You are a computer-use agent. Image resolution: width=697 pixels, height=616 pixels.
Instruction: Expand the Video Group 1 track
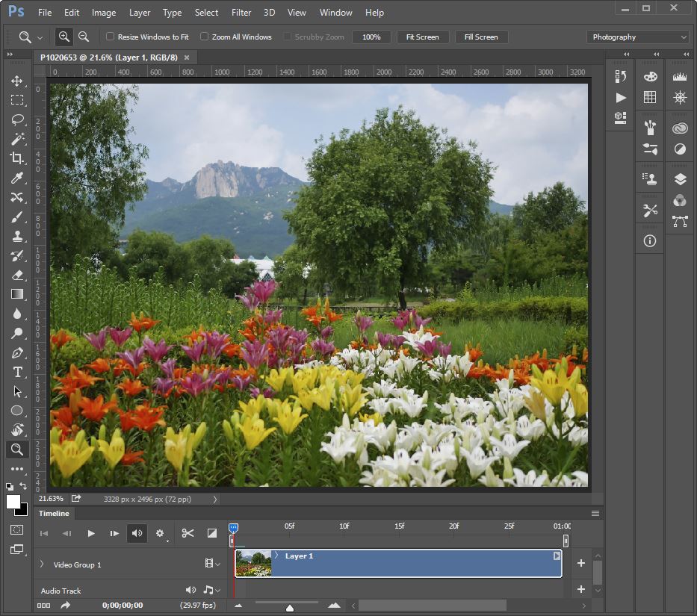click(43, 564)
